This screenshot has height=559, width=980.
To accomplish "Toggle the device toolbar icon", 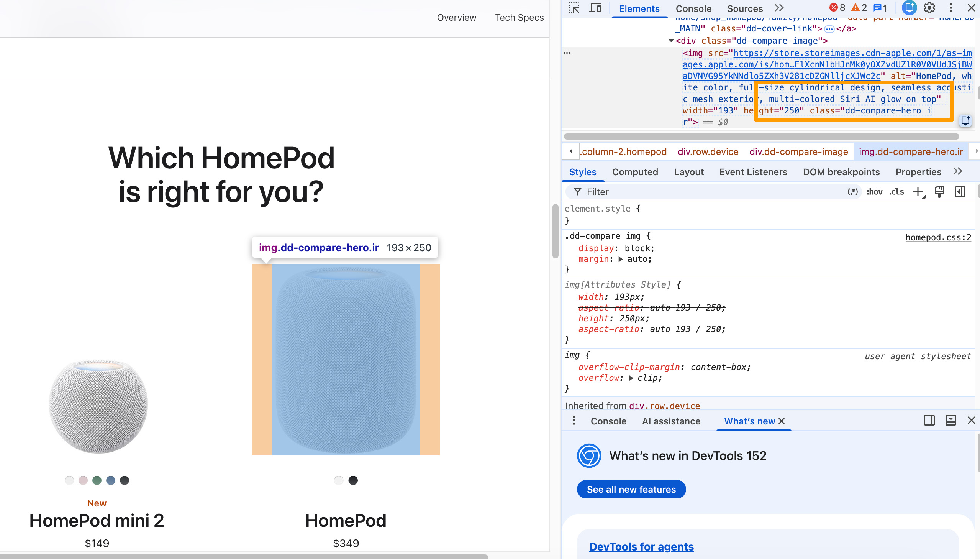I will click(595, 8).
